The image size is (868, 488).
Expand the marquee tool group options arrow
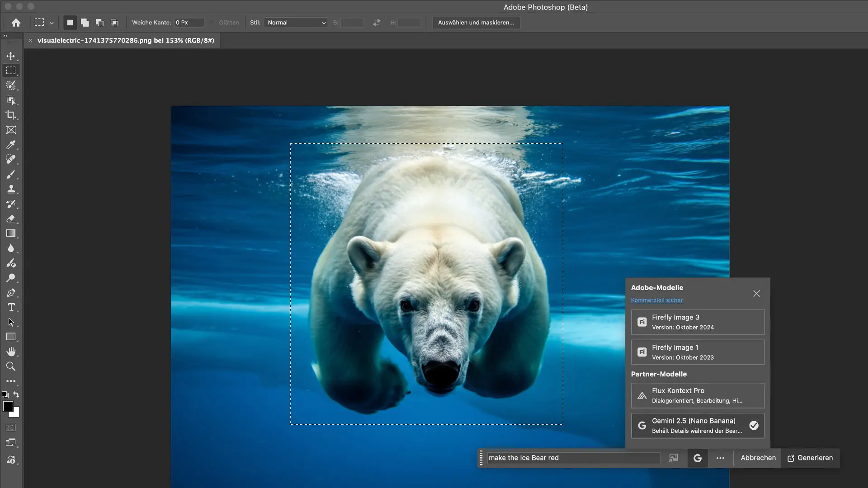click(52, 23)
